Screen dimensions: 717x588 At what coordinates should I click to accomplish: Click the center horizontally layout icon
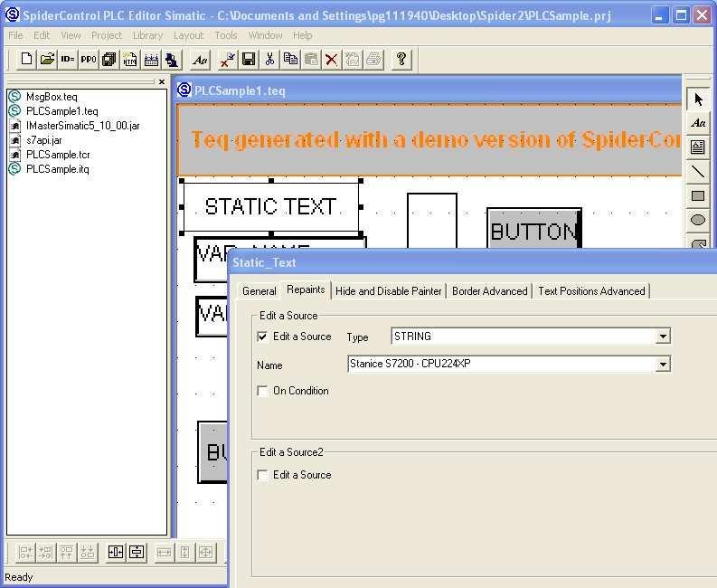click(x=115, y=553)
